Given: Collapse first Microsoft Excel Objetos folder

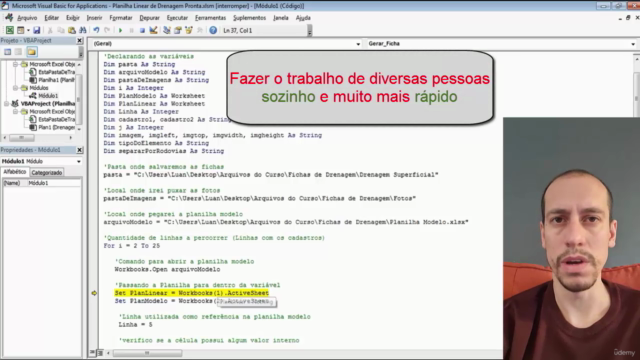Looking at the screenshot, I should [16, 64].
